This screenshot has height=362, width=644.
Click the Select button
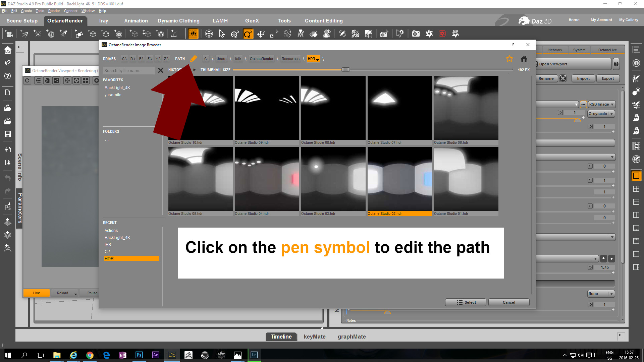(466, 302)
